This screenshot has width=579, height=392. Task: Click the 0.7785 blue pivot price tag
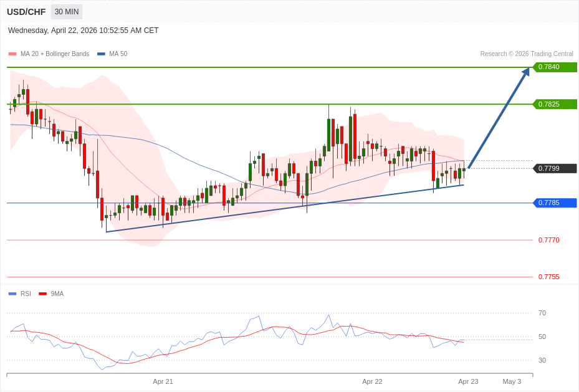coord(554,203)
